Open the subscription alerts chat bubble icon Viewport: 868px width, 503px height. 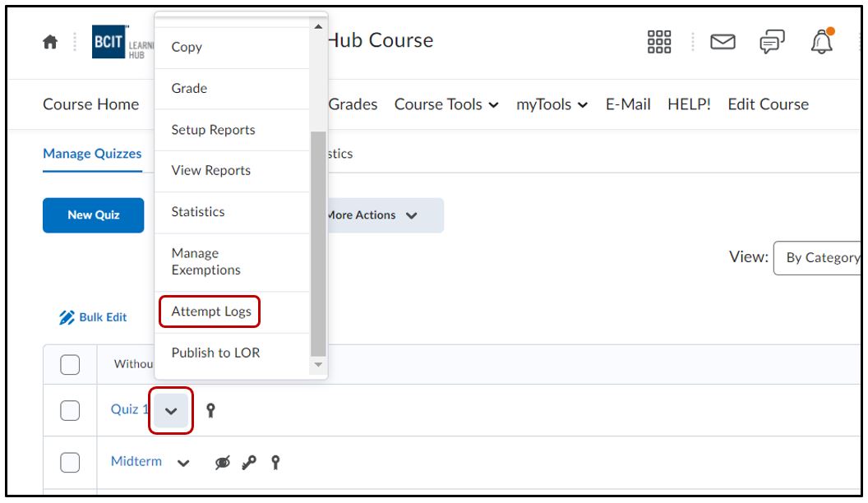(772, 42)
